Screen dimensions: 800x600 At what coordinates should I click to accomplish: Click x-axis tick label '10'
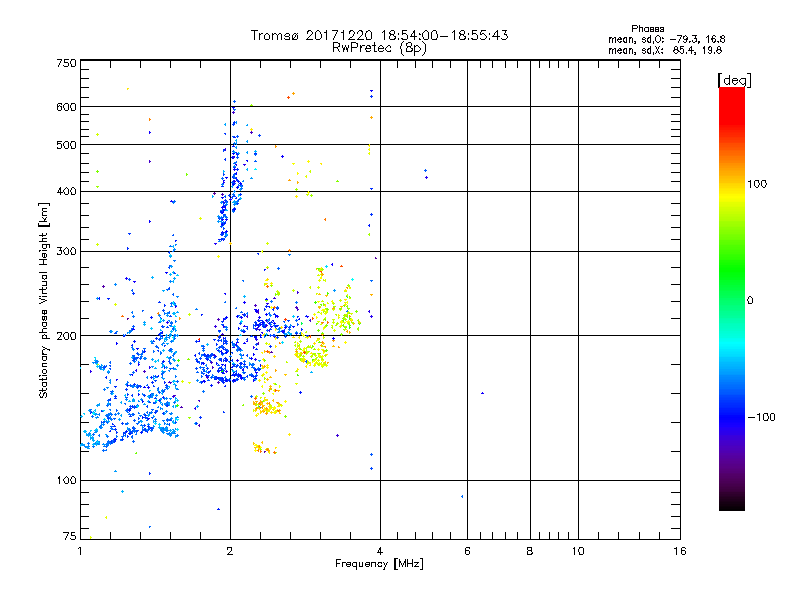(x=578, y=551)
